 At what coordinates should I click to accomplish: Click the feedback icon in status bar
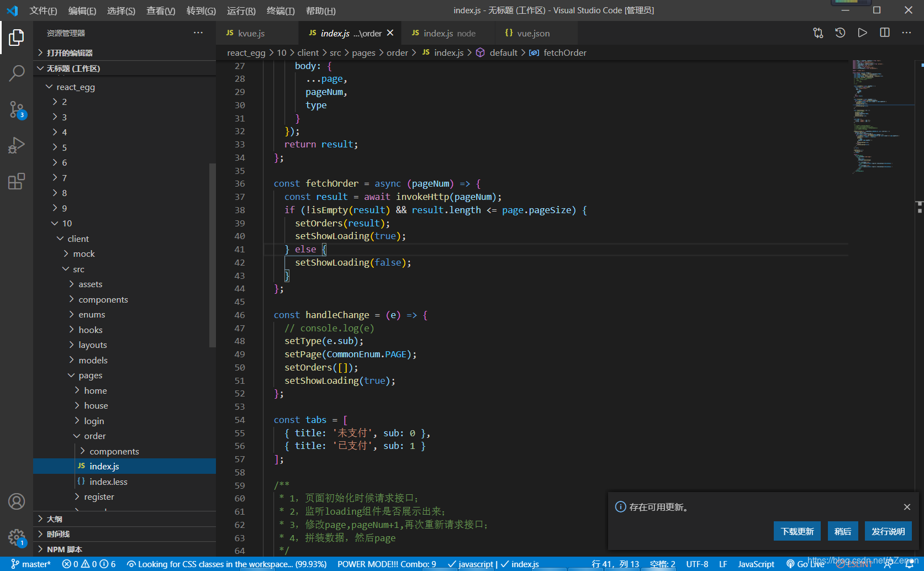tap(888, 564)
